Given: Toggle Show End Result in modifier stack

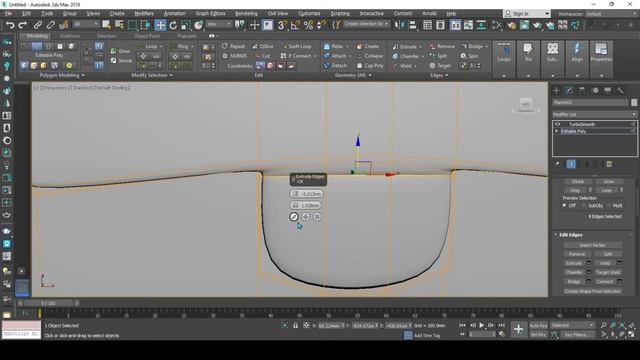Looking at the screenshot, I should [571, 164].
